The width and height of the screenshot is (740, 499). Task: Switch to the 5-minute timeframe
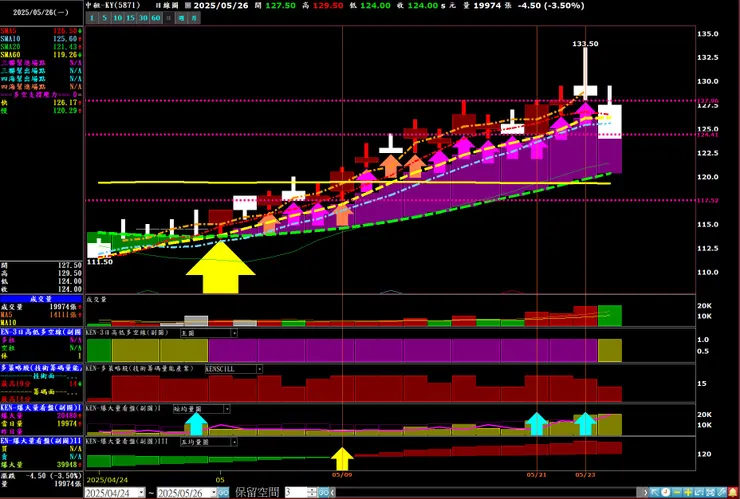click(104, 18)
